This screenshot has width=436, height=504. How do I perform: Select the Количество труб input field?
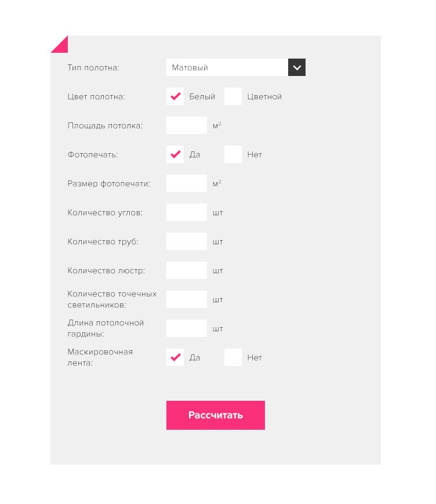[x=186, y=241]
